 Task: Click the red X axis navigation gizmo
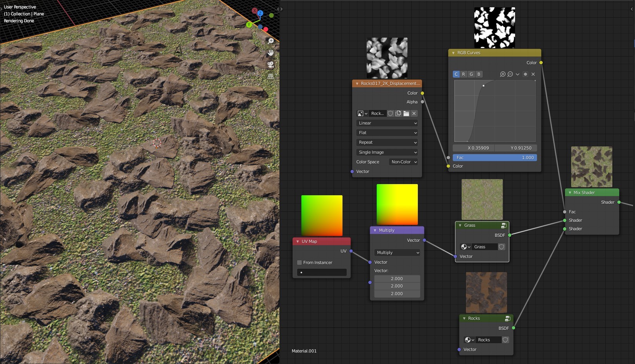tap(254, 11)
